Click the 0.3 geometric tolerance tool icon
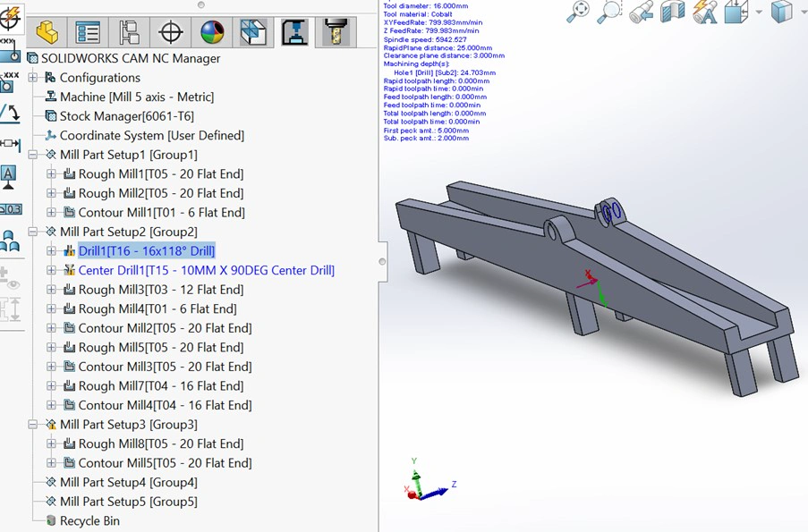This screenshot has height=532, width=808. click(11, 209)
